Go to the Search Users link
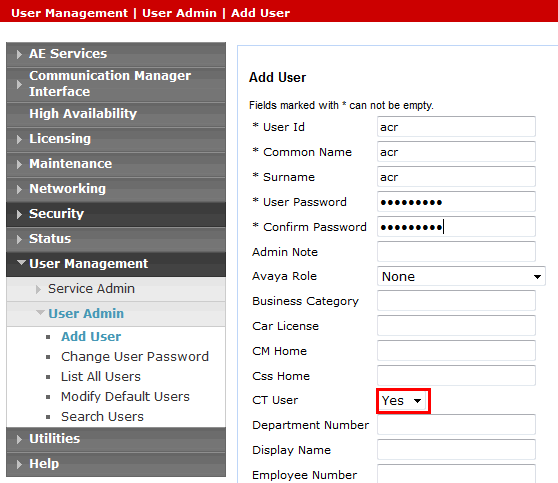558x483 pixels. click(x=102, y=416)
